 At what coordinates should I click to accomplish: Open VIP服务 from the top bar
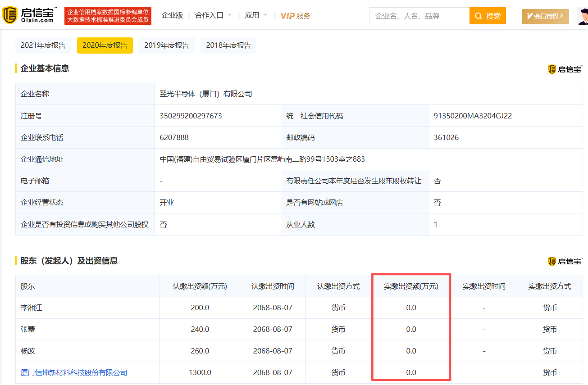coord(295,15)
